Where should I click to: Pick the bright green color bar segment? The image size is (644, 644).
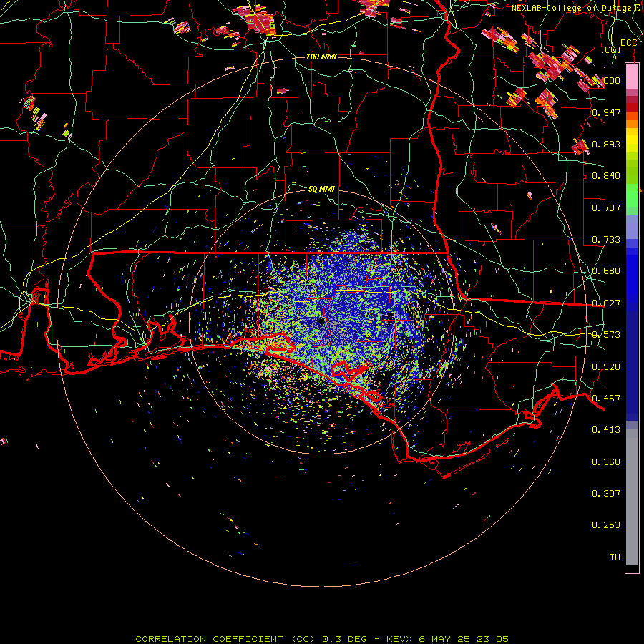point(632,196)
